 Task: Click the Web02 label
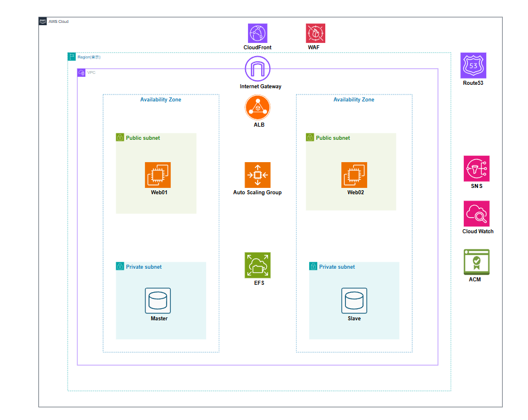[x=356, y=193]
